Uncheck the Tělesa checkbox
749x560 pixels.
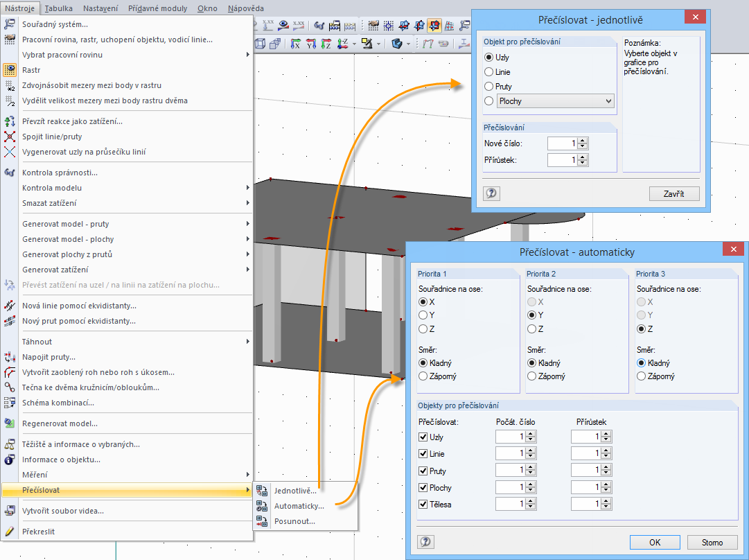coord(423,504)
